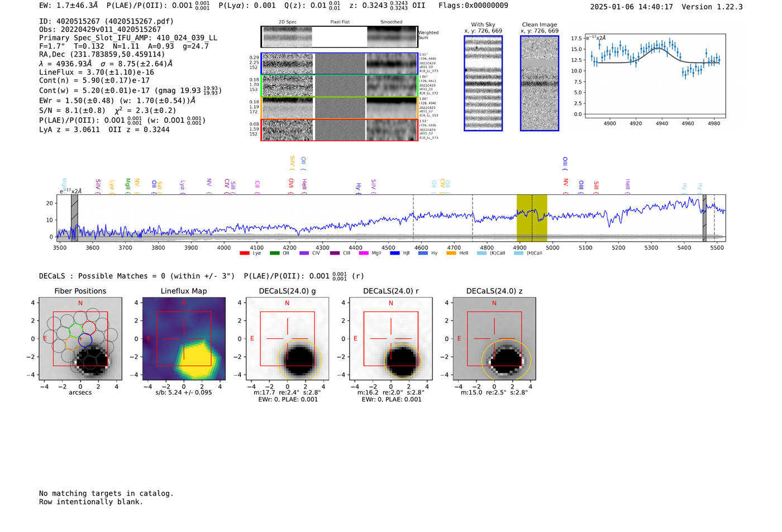Click the Flags:0x00000009 text
782x532 pixels.
coord(473,6)
